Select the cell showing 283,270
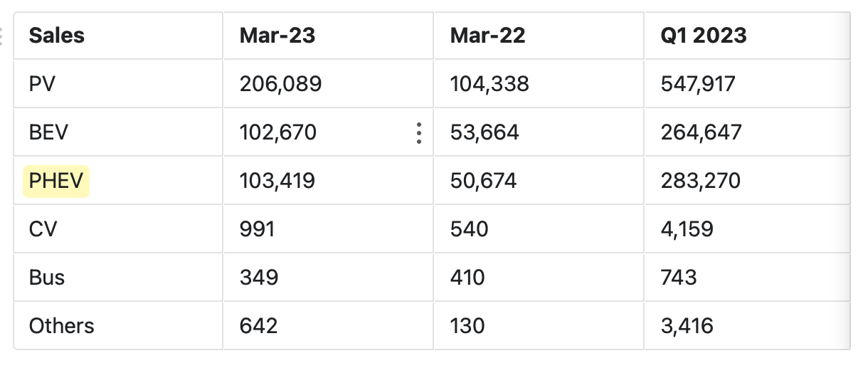 point(747,181)
